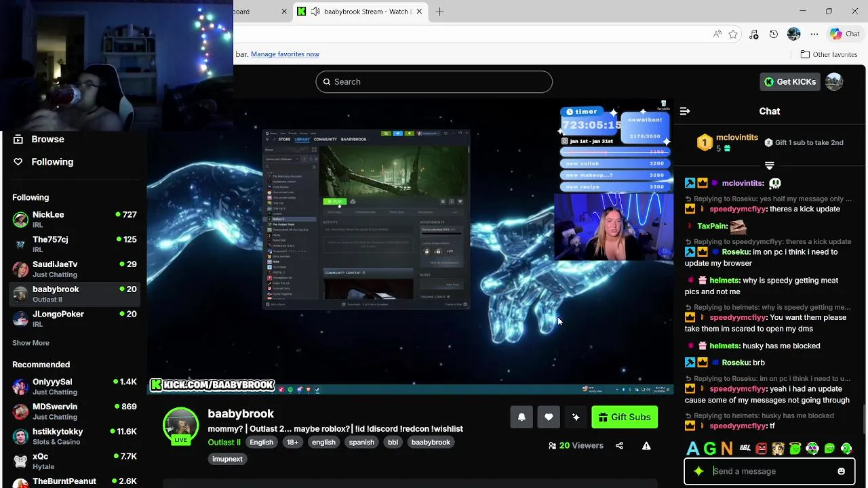Click the Read aloud icon in address bar
Image resolution: width=868 pixels, height=488 pixels.
click(717, 34)
